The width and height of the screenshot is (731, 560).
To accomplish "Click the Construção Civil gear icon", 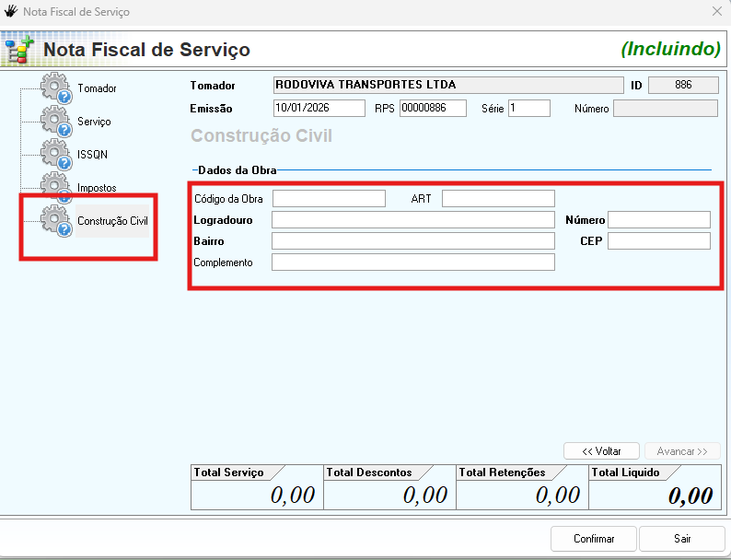I will 56,221.
